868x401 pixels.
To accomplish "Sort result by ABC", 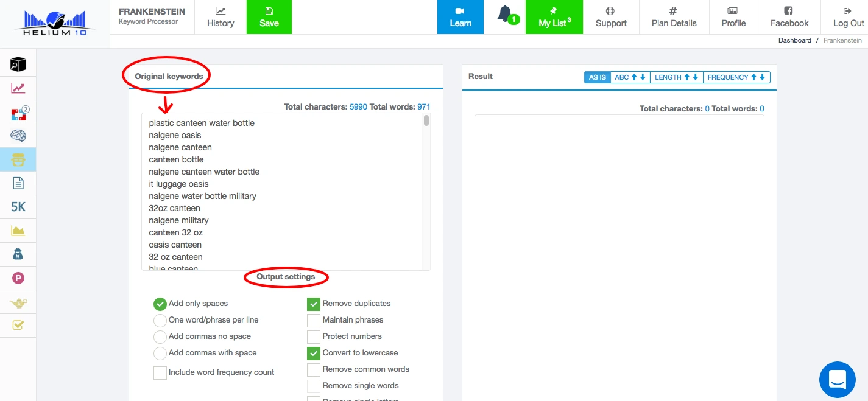I will pos(630,77).
